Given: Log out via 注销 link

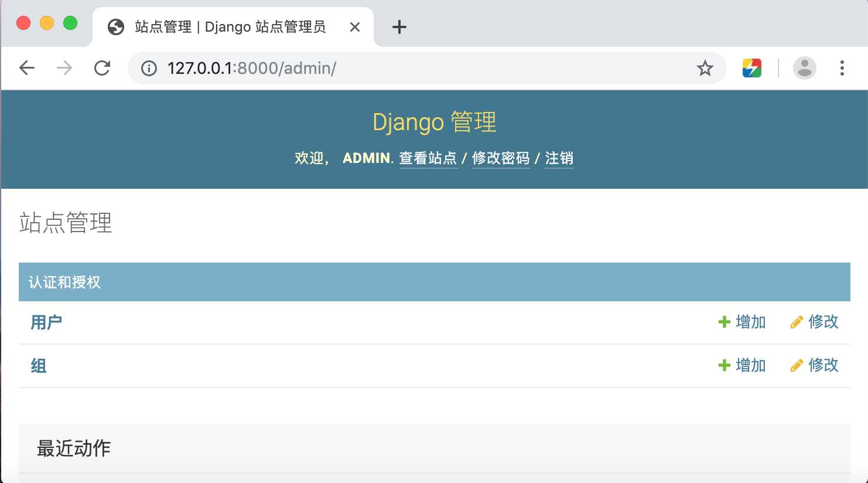Looking at the screenshot, I should point(559,158).
